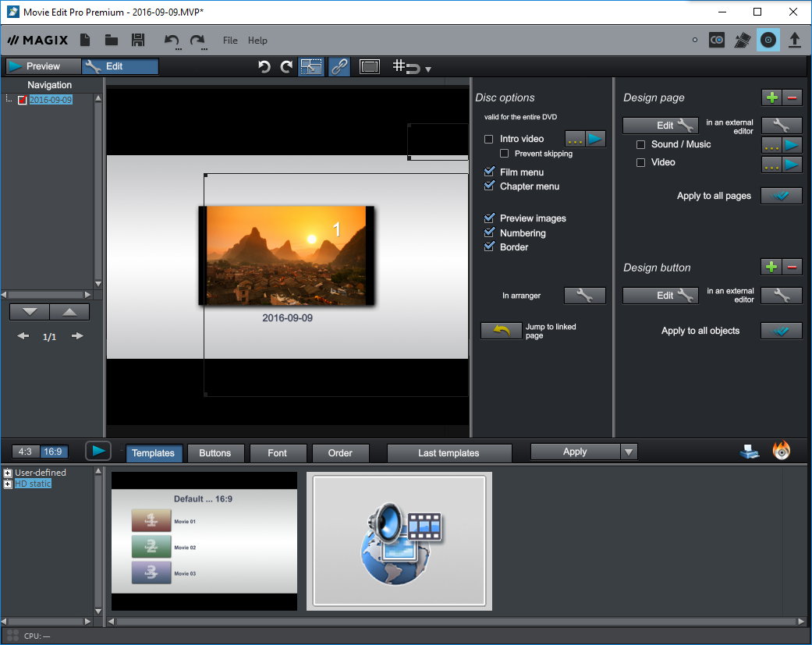Open the File menu
Screen dimensions: 812x645
pos(230,41)
